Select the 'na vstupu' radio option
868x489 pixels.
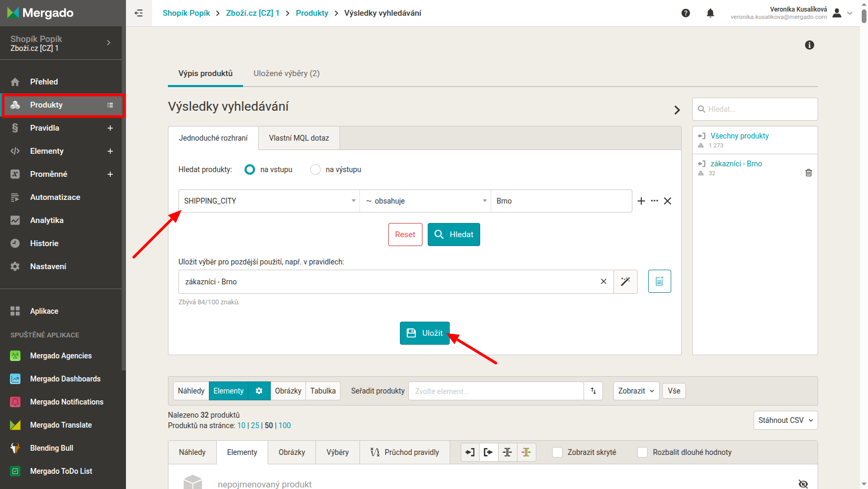point(250,169)
